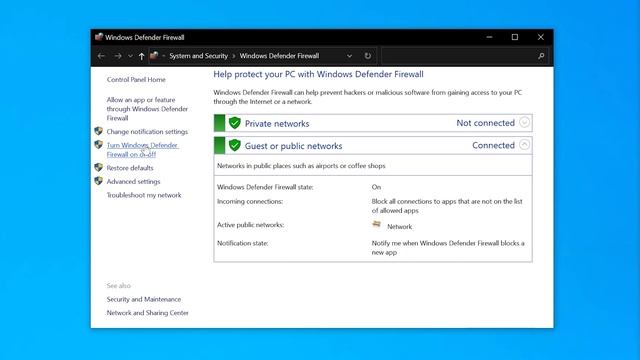
Task: Open Troubleshoot my network
Action: (x=144, y=195)
